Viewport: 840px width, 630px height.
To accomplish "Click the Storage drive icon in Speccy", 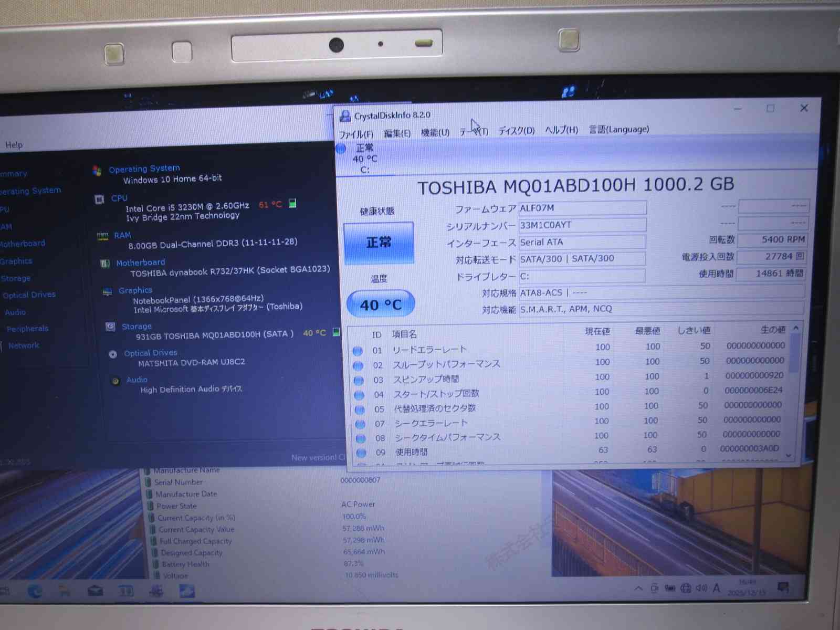I will pos(110,327).
